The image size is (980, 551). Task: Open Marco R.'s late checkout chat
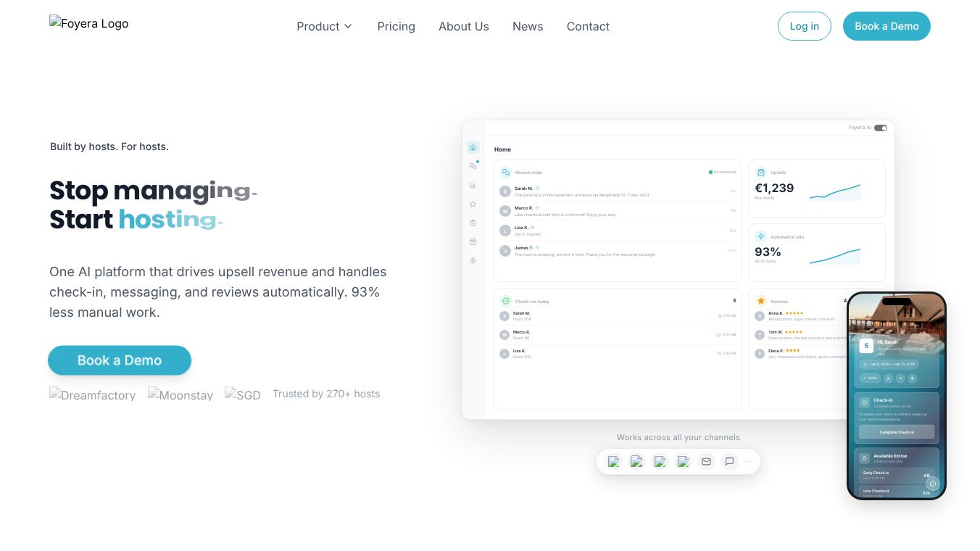tap(618, 211)
